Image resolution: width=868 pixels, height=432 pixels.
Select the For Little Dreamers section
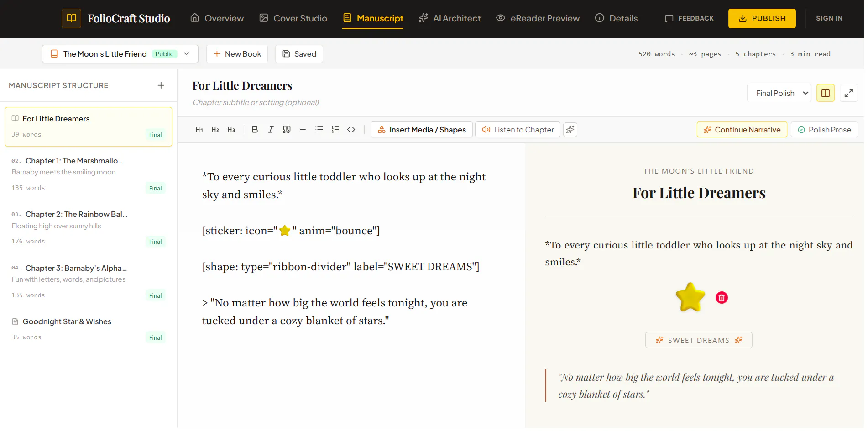pyautogui.click(x=89, y=127)
